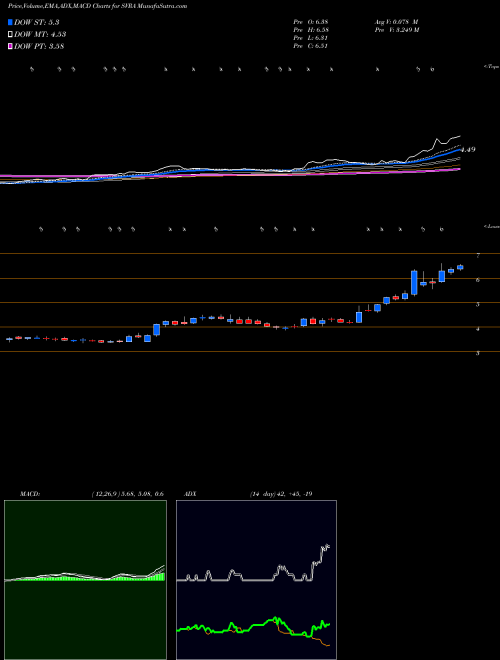Click the last blue candlestick on the price chart
This screenshot has width=500, height=660.
[460, 267]
